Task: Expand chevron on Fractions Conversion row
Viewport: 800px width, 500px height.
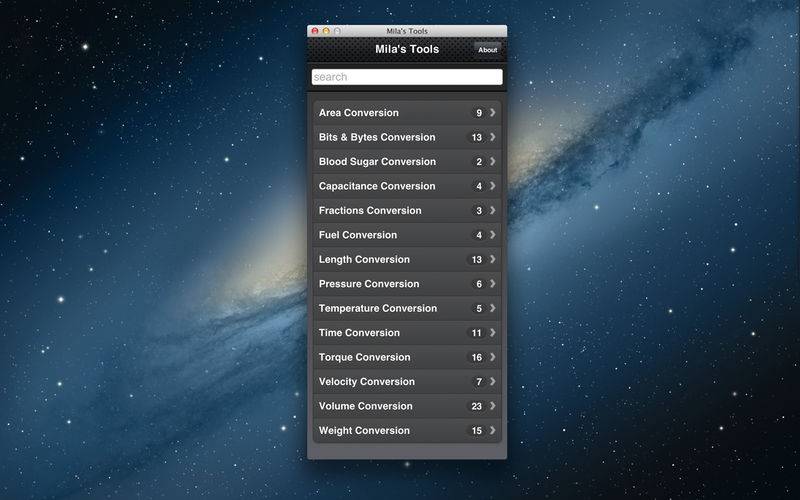Action: (x=493, y=210)
